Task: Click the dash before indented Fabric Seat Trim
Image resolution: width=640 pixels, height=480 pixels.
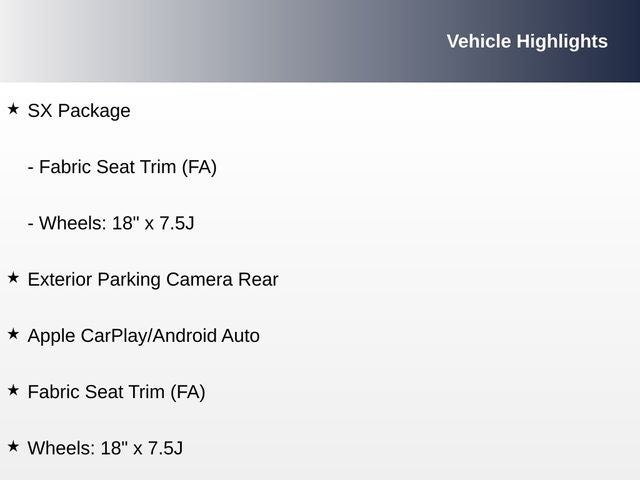Action: coord(31,167)
